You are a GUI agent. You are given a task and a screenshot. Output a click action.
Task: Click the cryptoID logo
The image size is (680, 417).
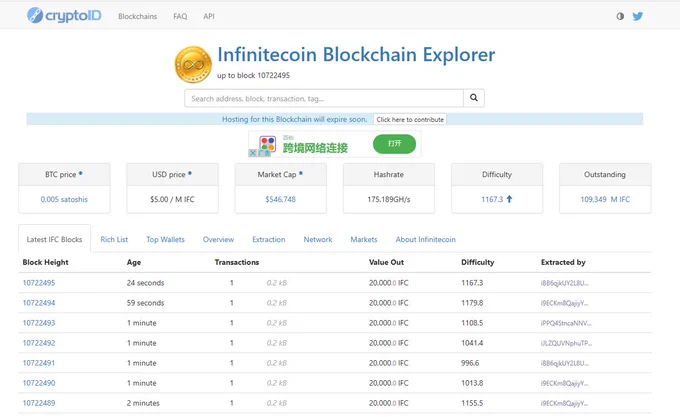pyautogui.click(x=64, y=16)
